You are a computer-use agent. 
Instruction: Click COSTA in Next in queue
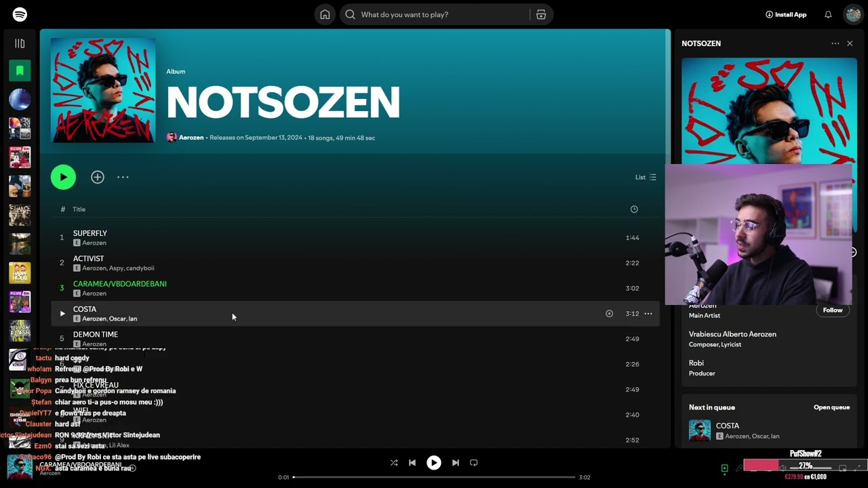click(728, 426)
